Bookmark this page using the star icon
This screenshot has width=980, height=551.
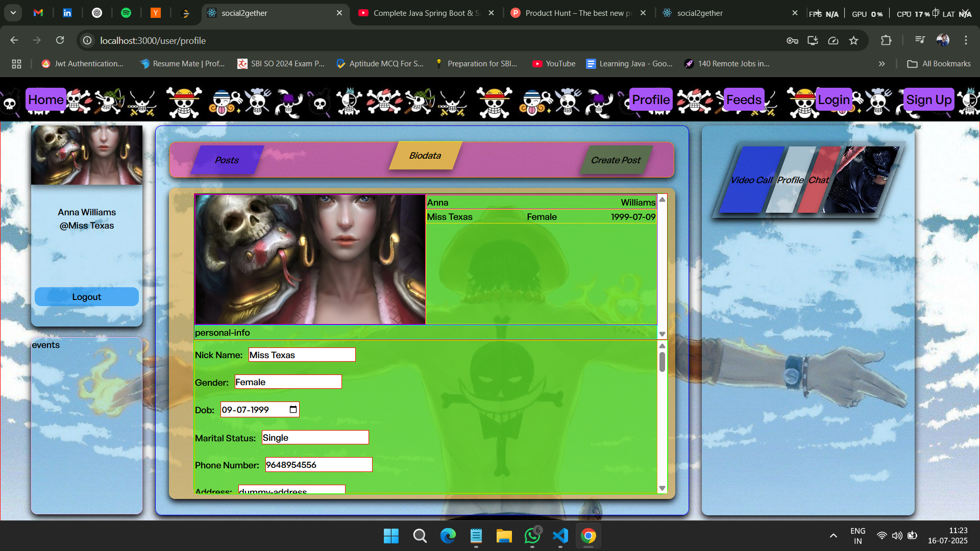click(854, 40)
